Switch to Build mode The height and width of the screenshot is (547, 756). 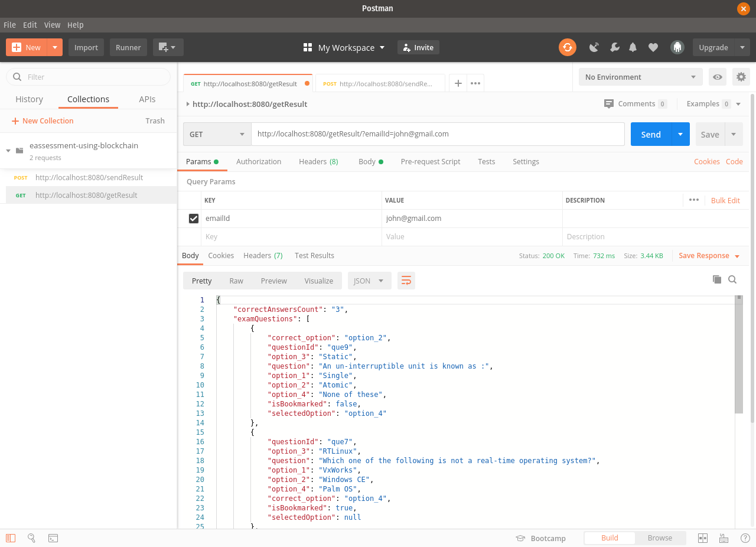point(610,538)
